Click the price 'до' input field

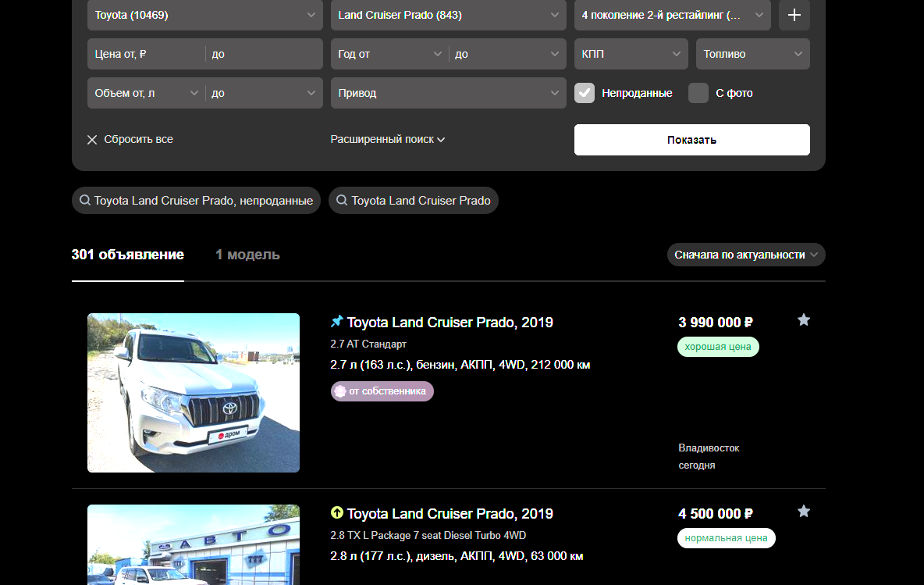pos(264,54)
